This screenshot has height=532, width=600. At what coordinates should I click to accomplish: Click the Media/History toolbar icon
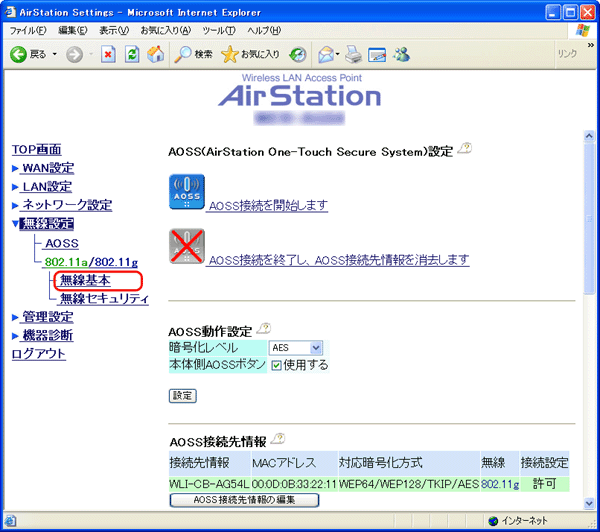click(x=297, y=55)
